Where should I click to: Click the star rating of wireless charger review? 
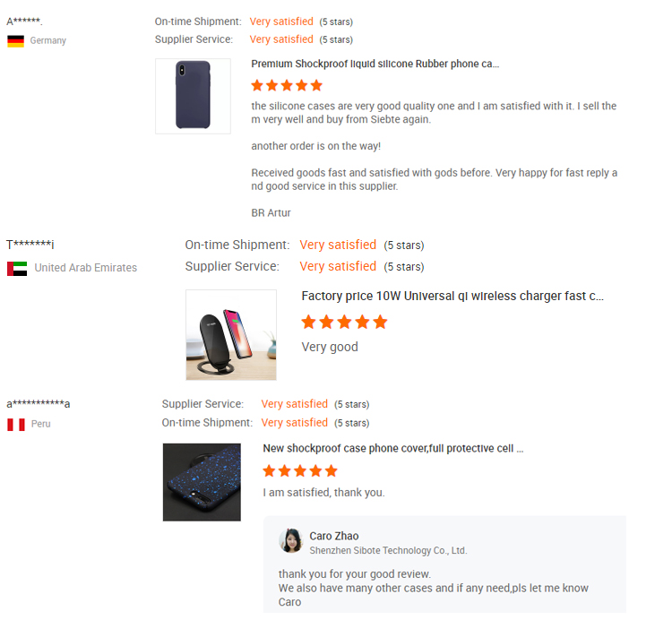click(345, 323)
